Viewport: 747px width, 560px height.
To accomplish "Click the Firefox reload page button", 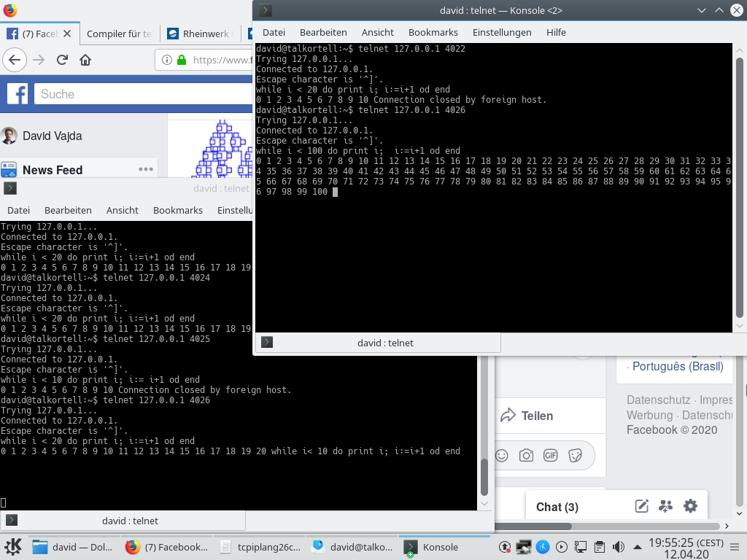I will (x=62, y=60).
